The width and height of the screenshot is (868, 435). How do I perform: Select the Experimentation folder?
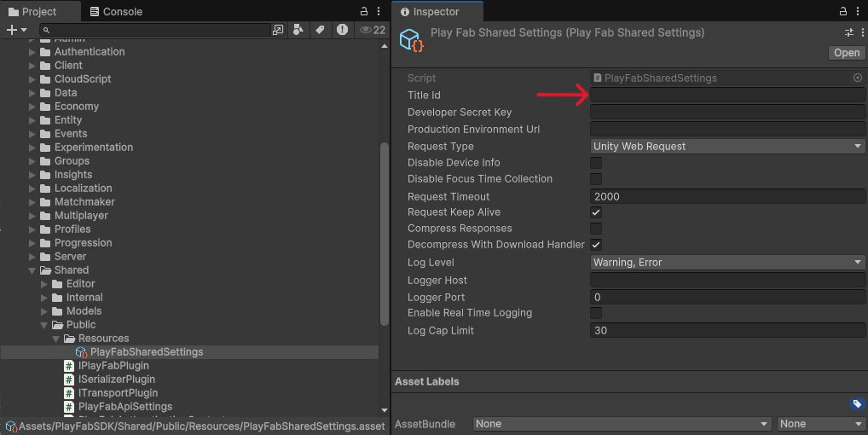tap(94, 148)
